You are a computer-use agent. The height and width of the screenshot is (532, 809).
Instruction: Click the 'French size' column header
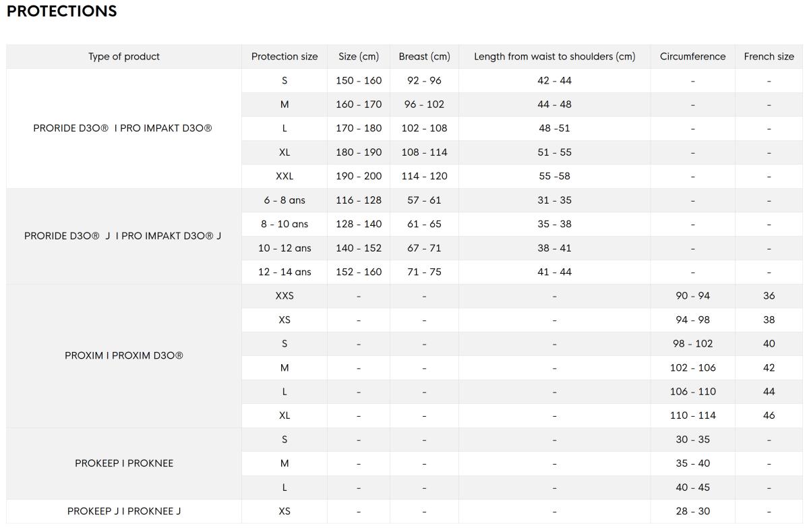(x=769, y=57)
